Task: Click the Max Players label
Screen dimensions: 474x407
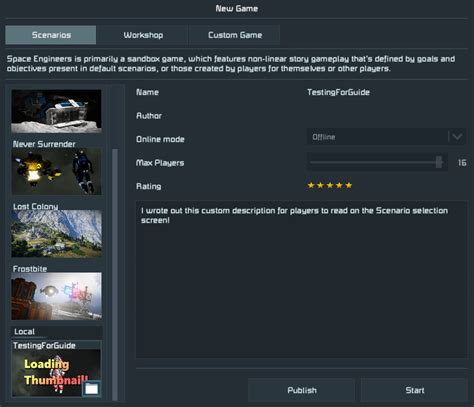Action: pos(160,163)
